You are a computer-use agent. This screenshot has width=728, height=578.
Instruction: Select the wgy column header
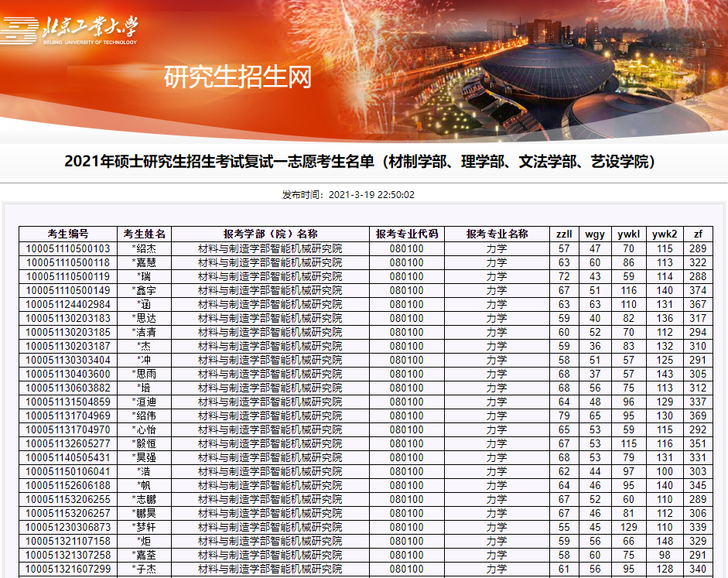[595, 234]
